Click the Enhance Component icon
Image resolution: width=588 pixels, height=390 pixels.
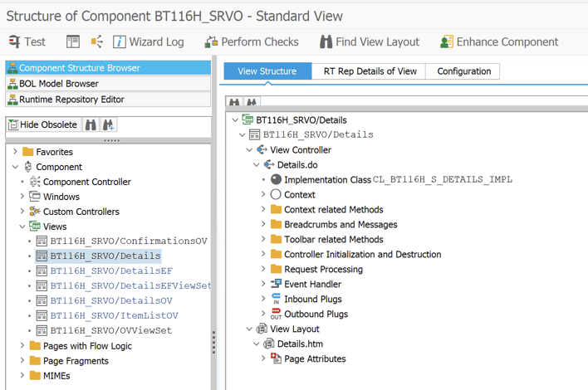pos(447,41)
